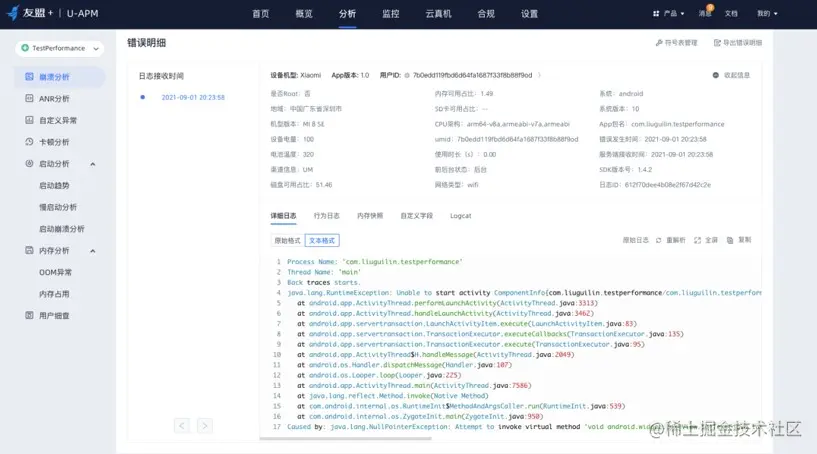Click the horizontal scrollbar under the stack trace

tap(345, 438)
